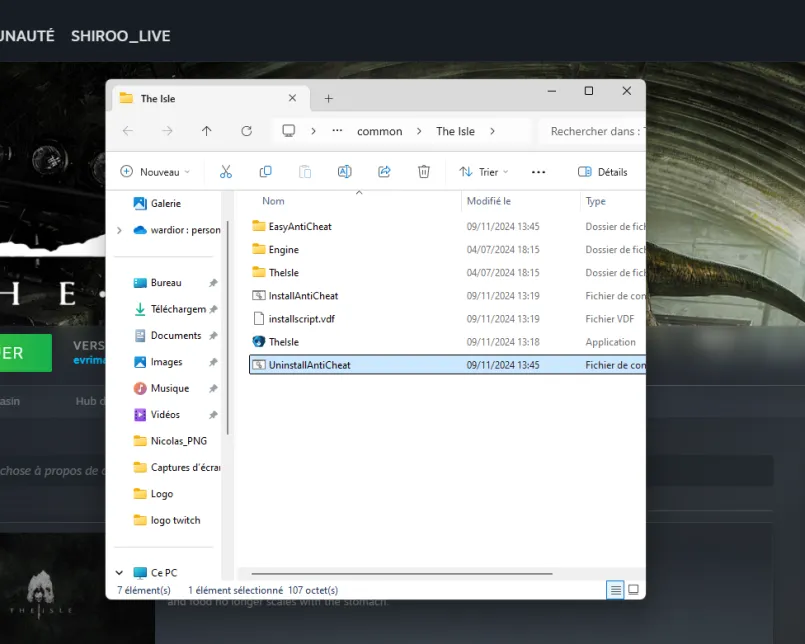
Task: Select the common breadcrumb segment
Action: [379, 131]
